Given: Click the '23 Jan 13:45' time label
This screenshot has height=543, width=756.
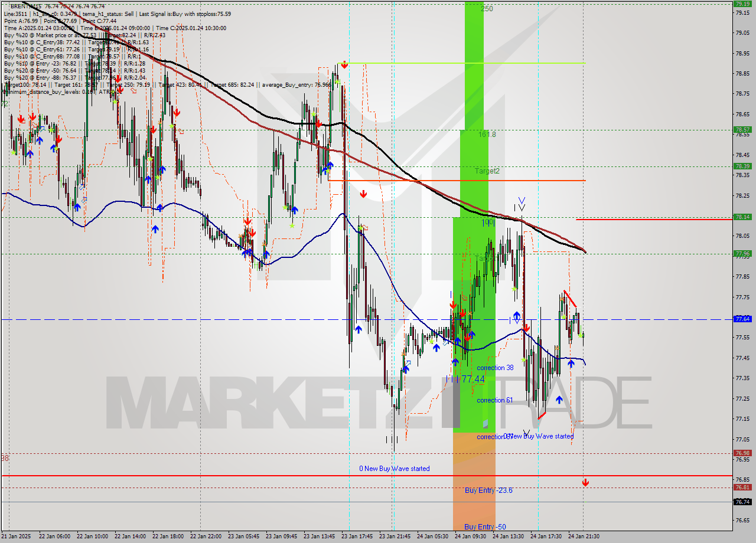Looking at the screenshot, I should pos(319,537).
